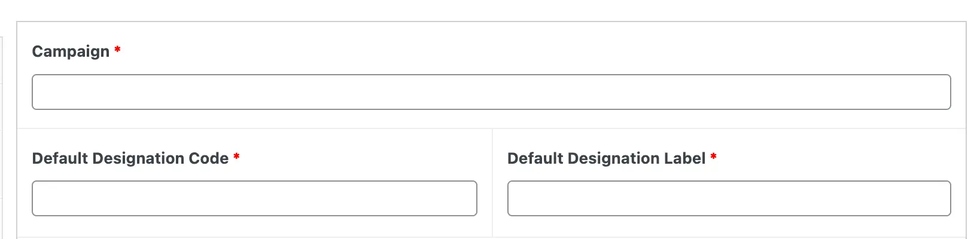
Task: Click the word Code in the designation label
Action: pos(208,158)
